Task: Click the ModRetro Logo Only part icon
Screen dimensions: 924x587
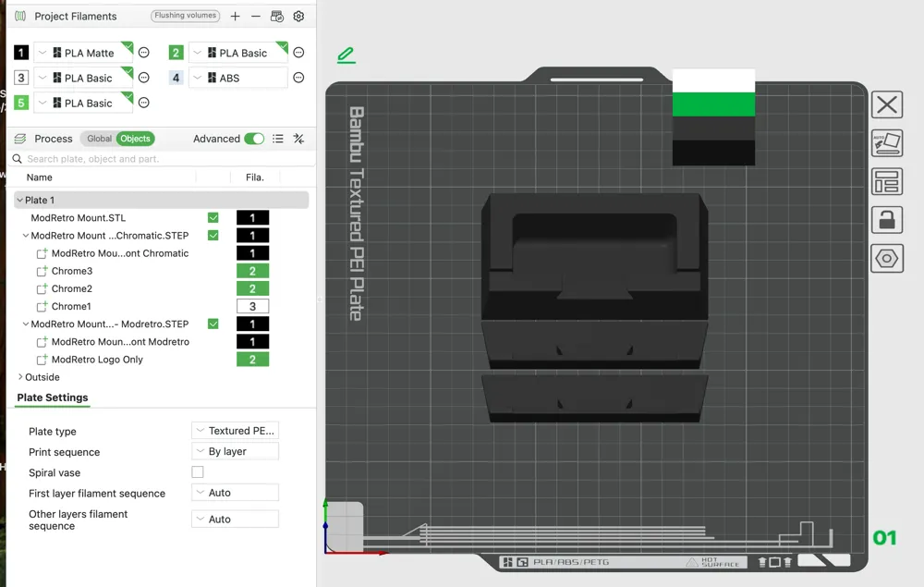Action: point(42,360)
